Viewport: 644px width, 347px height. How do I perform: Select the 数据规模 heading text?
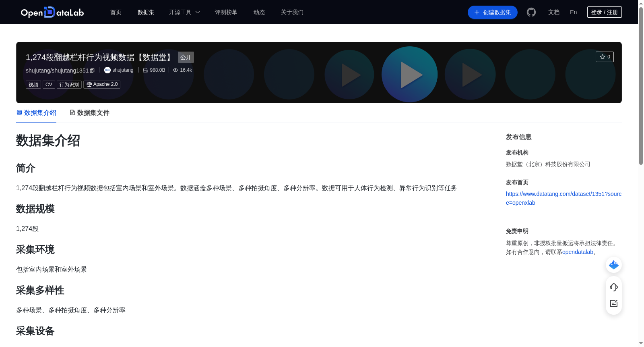pyautogui.click(x=35, y=209)
